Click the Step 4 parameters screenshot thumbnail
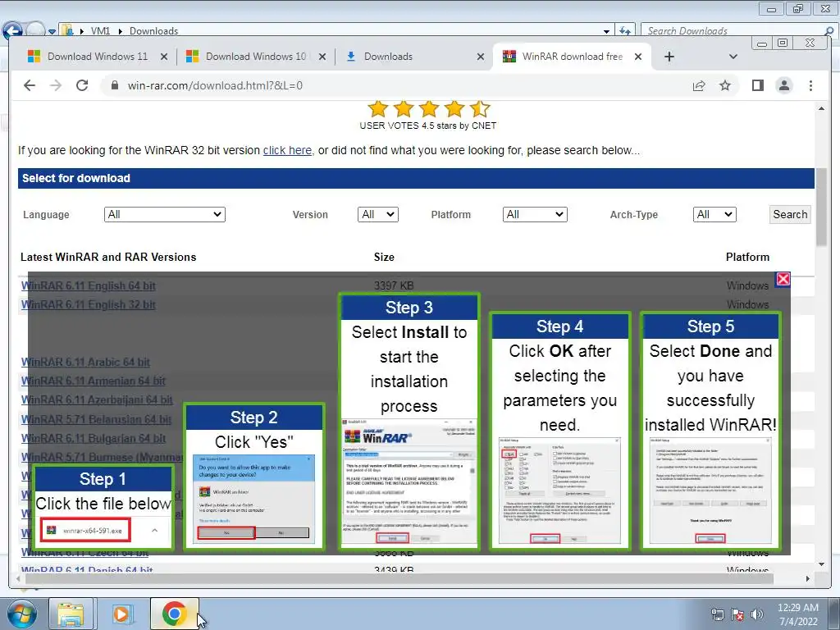This screenshot has width=840, height=630. click(x=559, y=491)
